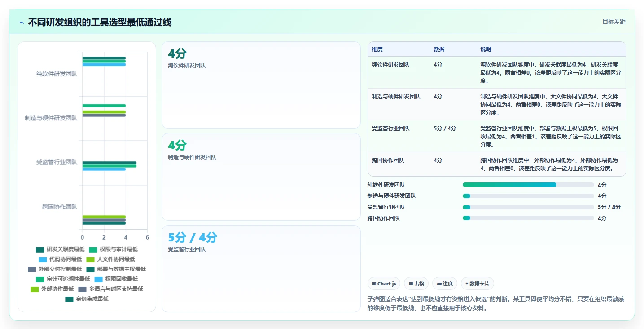The image size is (644, 329).
Task: Click the 受监管行业团队 progress bar
Action: click(528, 207)
